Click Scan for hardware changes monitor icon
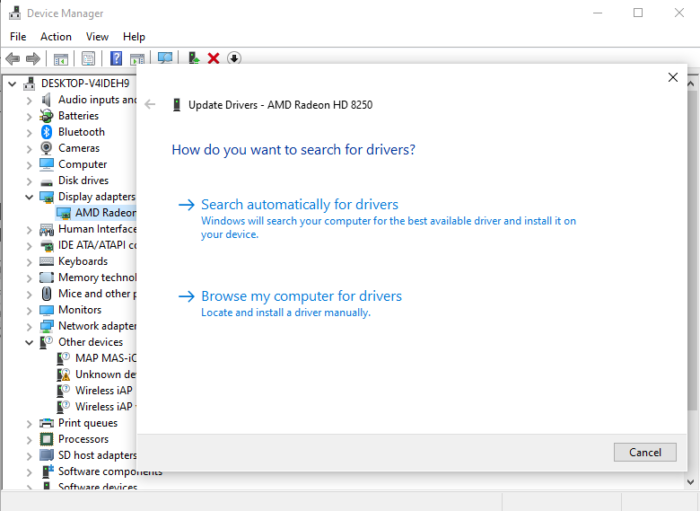The width and height of the screenshot is (700, 511). (x=165, y=58)
